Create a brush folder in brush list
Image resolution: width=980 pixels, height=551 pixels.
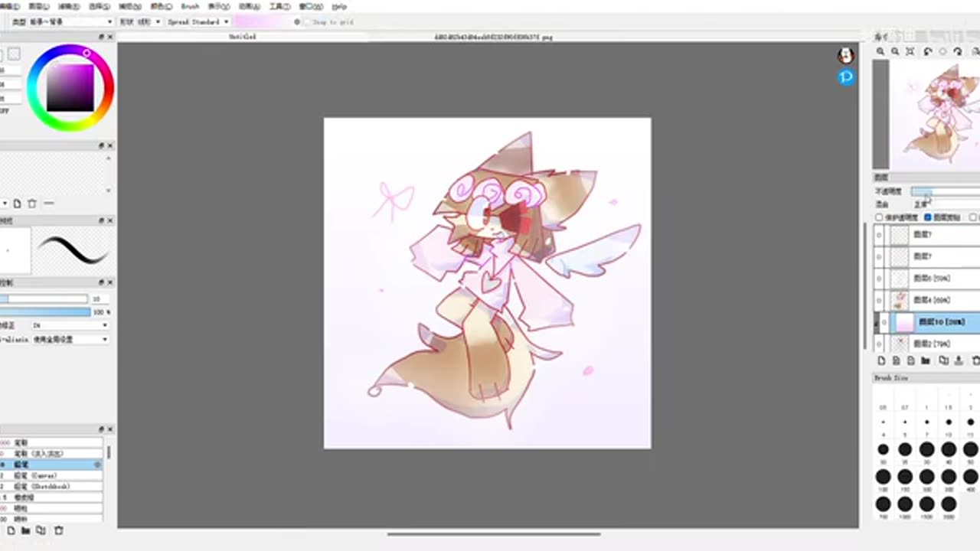[25, 530]
